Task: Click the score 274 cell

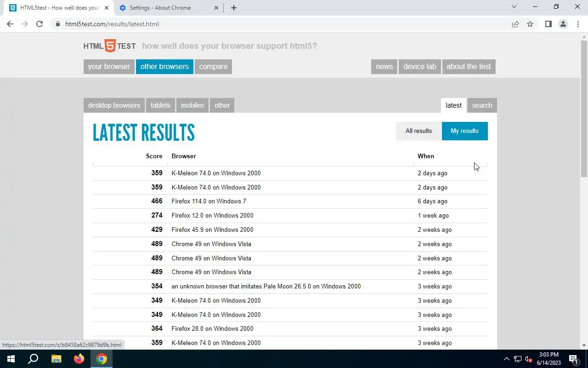Action: [x=157, y=215]
